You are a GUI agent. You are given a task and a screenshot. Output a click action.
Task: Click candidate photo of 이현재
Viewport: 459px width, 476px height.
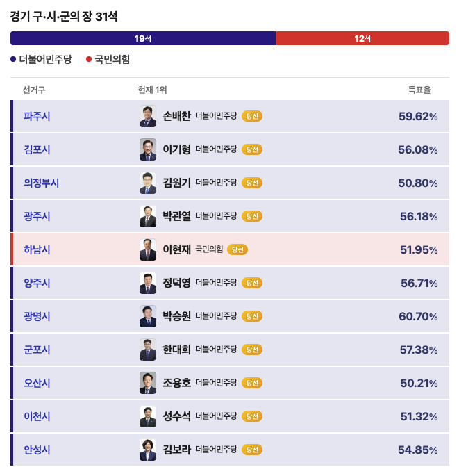(148, 249)
